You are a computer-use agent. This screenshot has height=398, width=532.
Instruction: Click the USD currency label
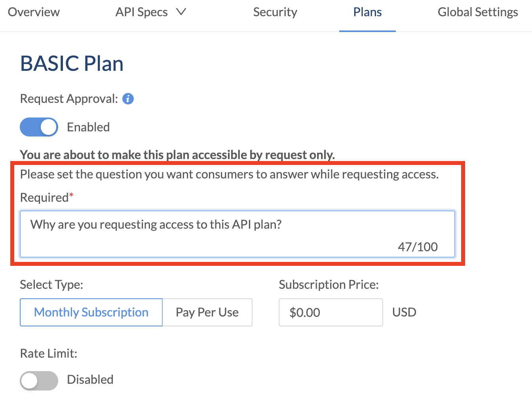pos(404,312)
